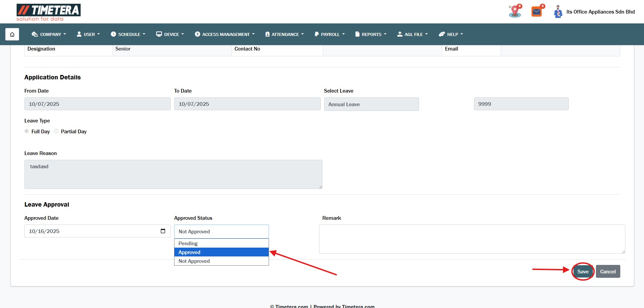Choose Pending from the status list

pos(221,243)
